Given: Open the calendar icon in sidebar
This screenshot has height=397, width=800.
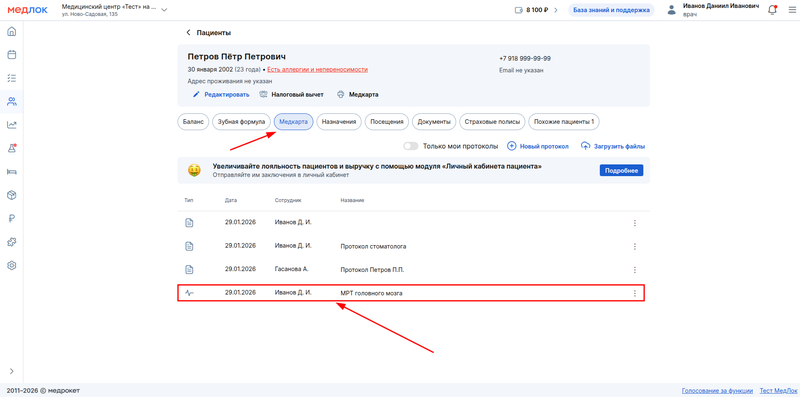Looking at the screenshot, I should (x=12, y=55).
